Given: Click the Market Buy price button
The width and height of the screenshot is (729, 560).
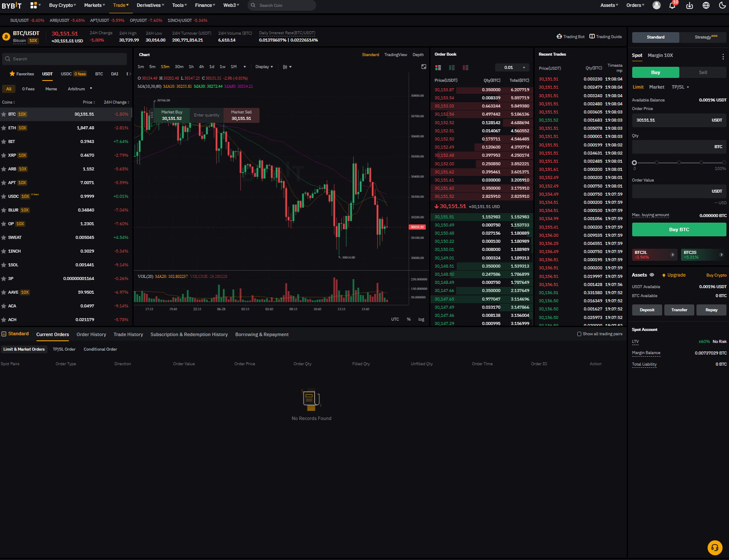Looking at the screenshot, I should click(x=172, y=115).
